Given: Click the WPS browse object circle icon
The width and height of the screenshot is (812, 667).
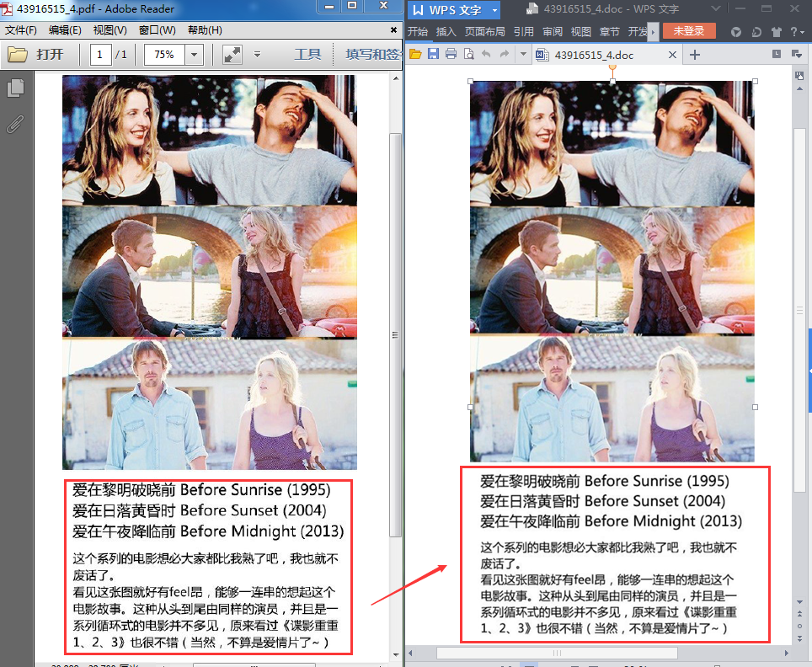Looking at the screenshot, I should click(x=799, y=626).
